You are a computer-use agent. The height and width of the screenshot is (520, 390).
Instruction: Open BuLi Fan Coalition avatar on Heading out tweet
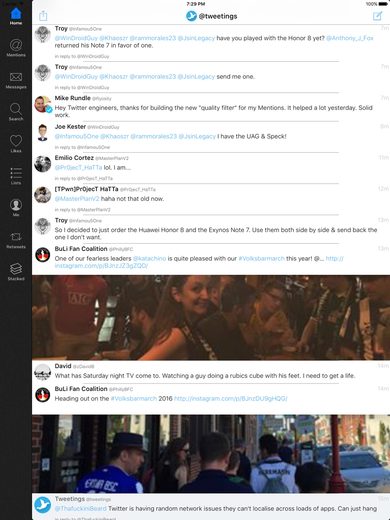point(43,395)
